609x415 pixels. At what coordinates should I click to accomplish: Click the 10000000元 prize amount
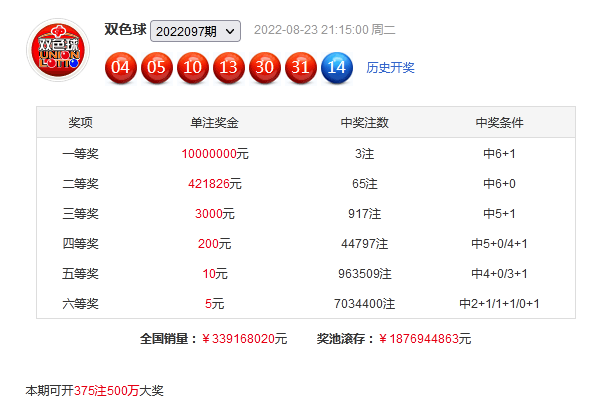click(x=215, y=154)
